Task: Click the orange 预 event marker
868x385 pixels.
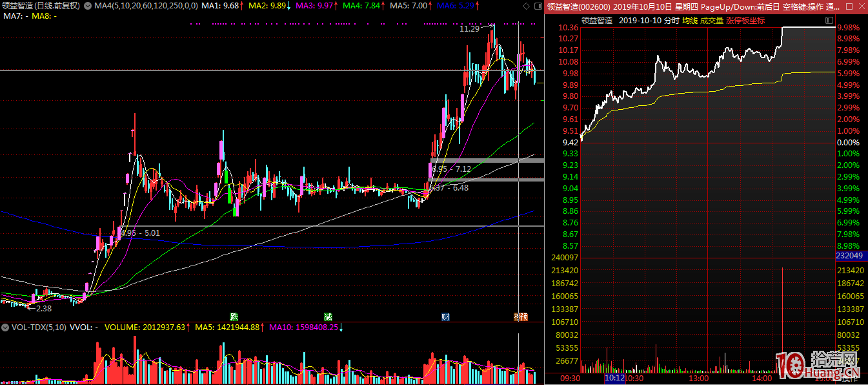Action: (x=523, y=317)
